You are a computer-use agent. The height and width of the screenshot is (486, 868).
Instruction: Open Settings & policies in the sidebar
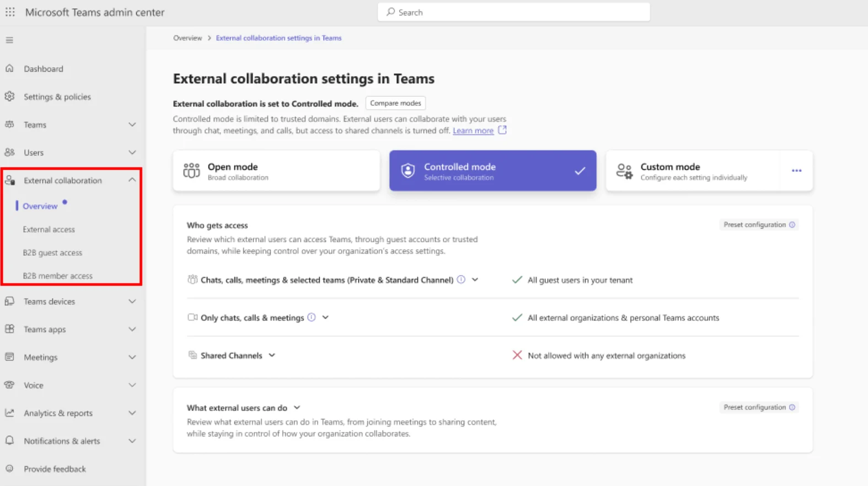click(57, 96)
